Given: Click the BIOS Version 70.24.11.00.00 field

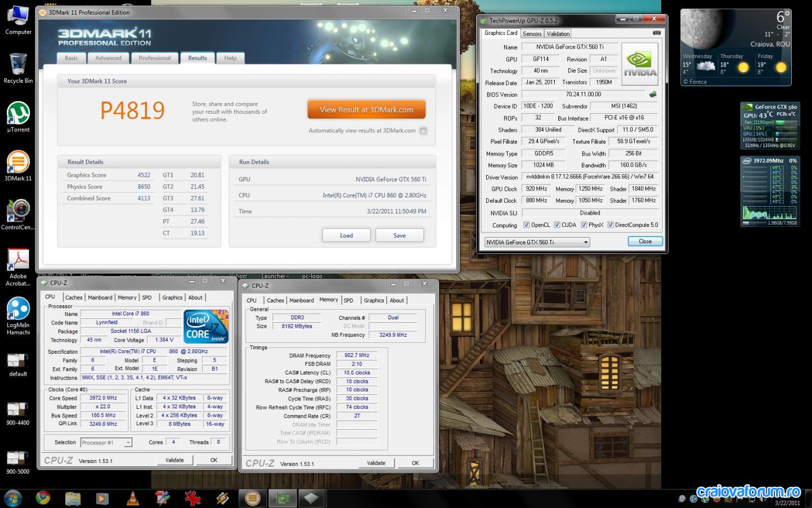Looking at the screenshot, I should (583, 94).
